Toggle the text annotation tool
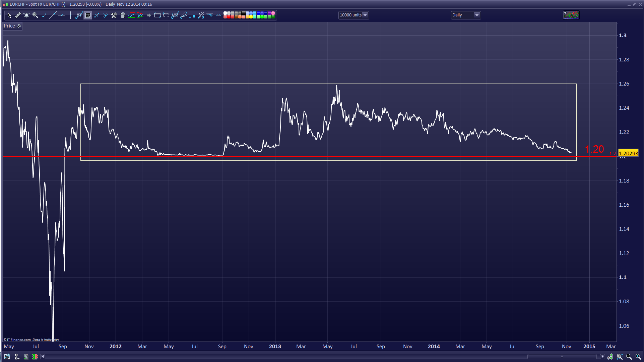This screenshot has height=362, width=644. pos(88,15)
